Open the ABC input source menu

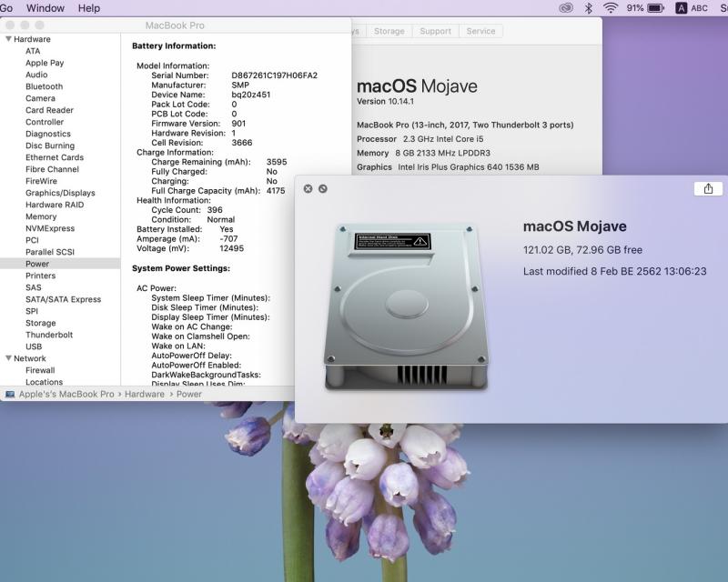click(x=691, y=8)
